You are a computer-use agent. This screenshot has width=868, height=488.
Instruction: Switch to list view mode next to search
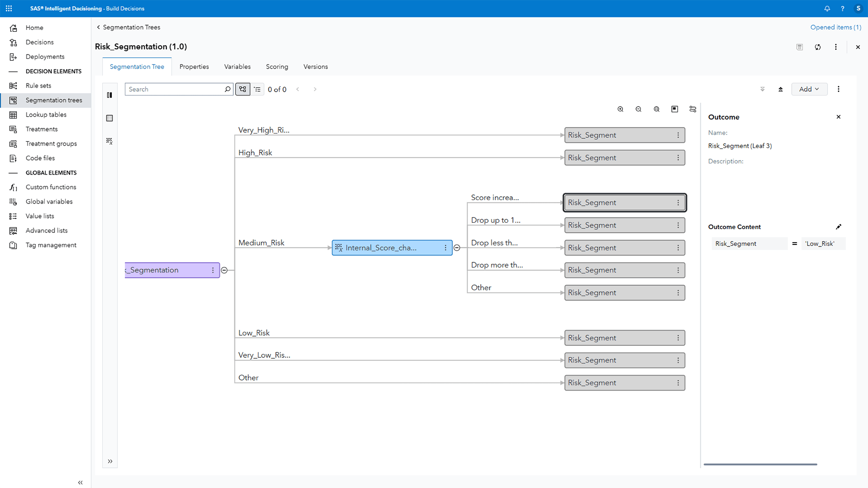(x=258, y=89)
